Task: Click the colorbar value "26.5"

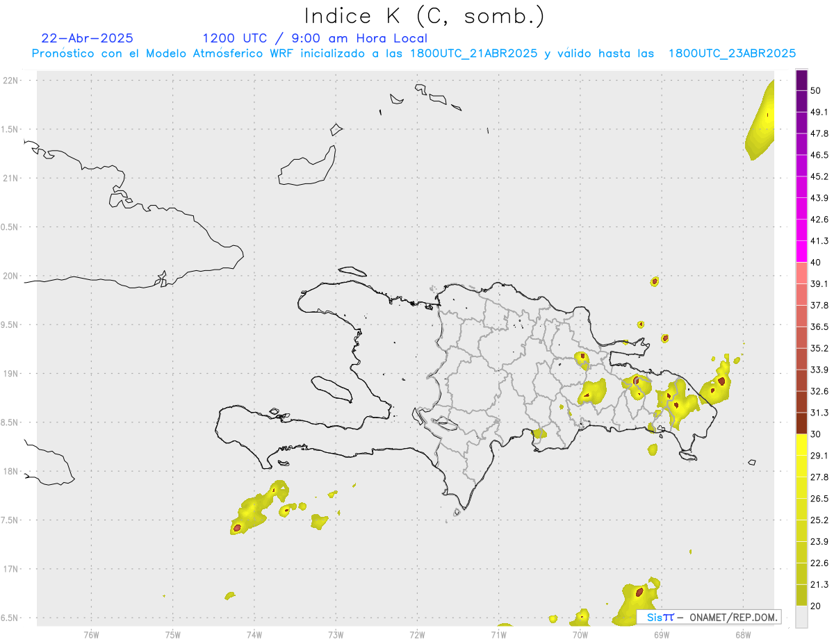Action: [819, 499]
